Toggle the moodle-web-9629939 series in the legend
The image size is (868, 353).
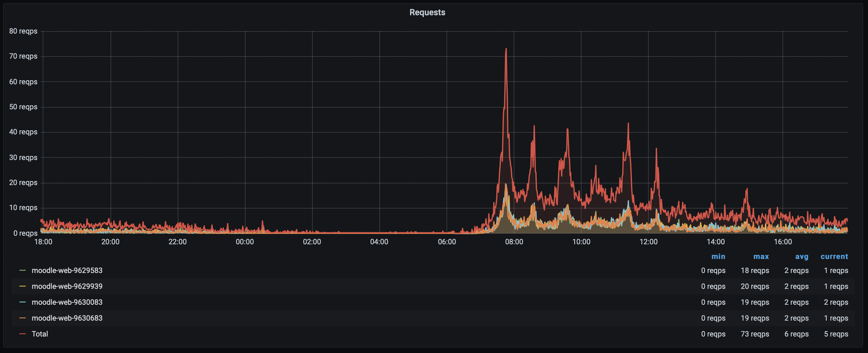point(67,286)
